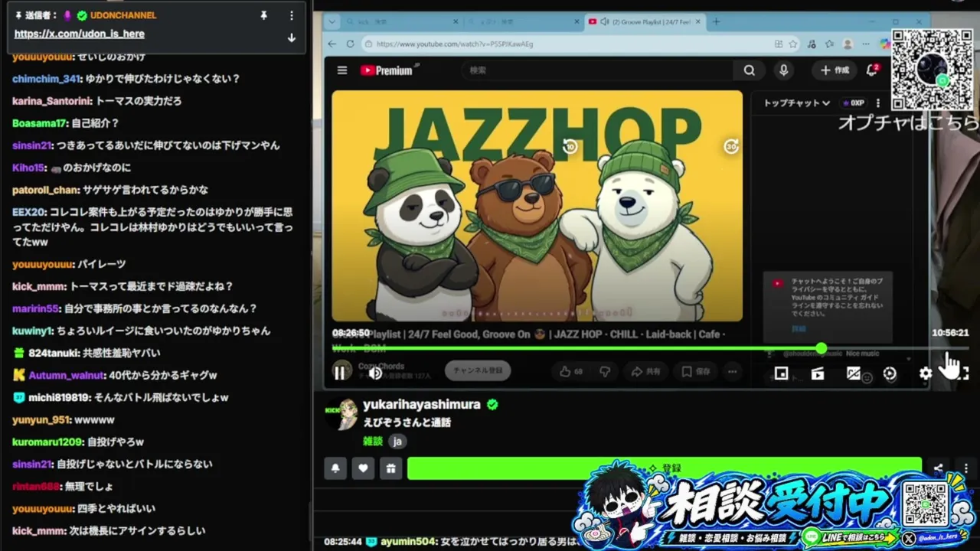Open more video actions ellipsis menu
The width and height of the screenshot is (980, 551).
733,371
